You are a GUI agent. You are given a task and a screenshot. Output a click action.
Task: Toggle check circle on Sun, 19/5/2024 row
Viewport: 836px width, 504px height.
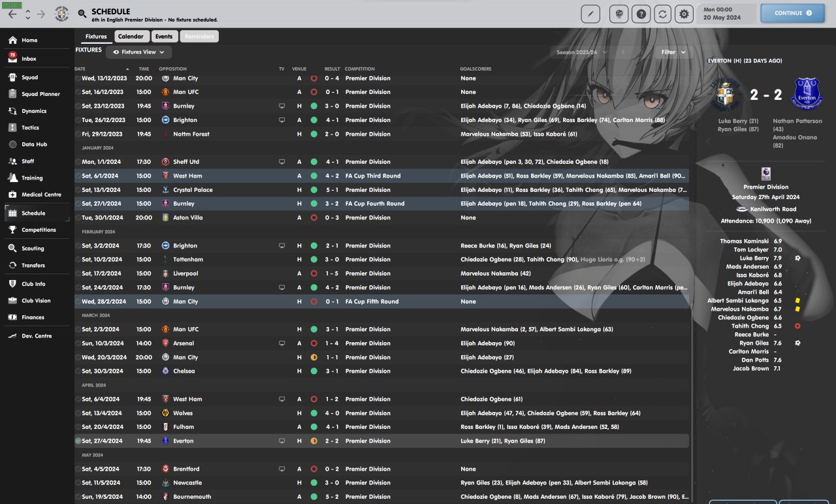(78, 497)
